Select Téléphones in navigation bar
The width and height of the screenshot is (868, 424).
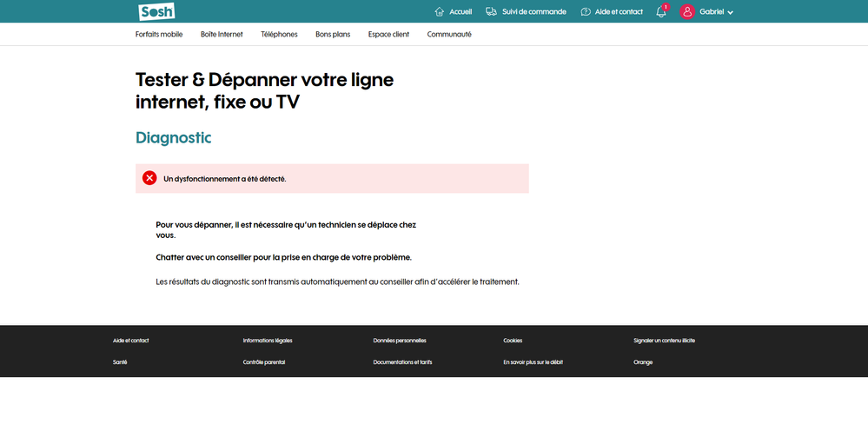279,34
